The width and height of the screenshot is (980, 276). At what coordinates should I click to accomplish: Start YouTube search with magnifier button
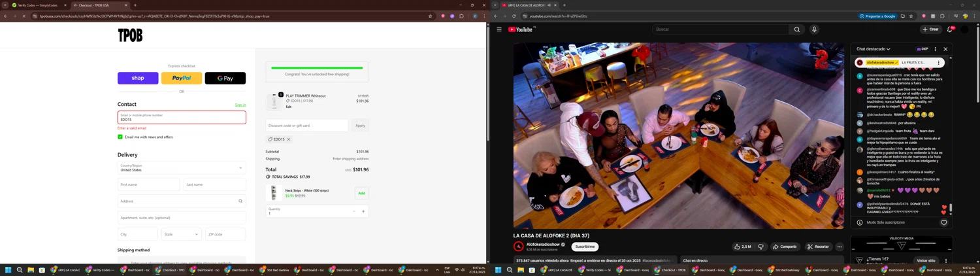pyautogui.click(x=796, y=29)
